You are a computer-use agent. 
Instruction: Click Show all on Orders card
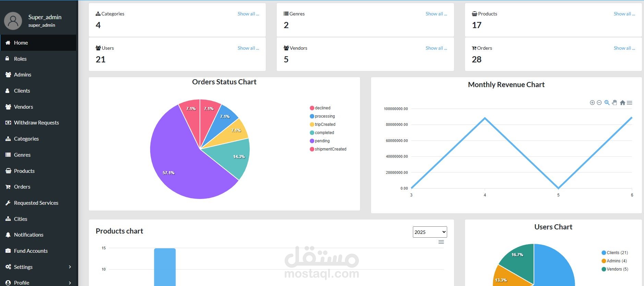[624, 48]
